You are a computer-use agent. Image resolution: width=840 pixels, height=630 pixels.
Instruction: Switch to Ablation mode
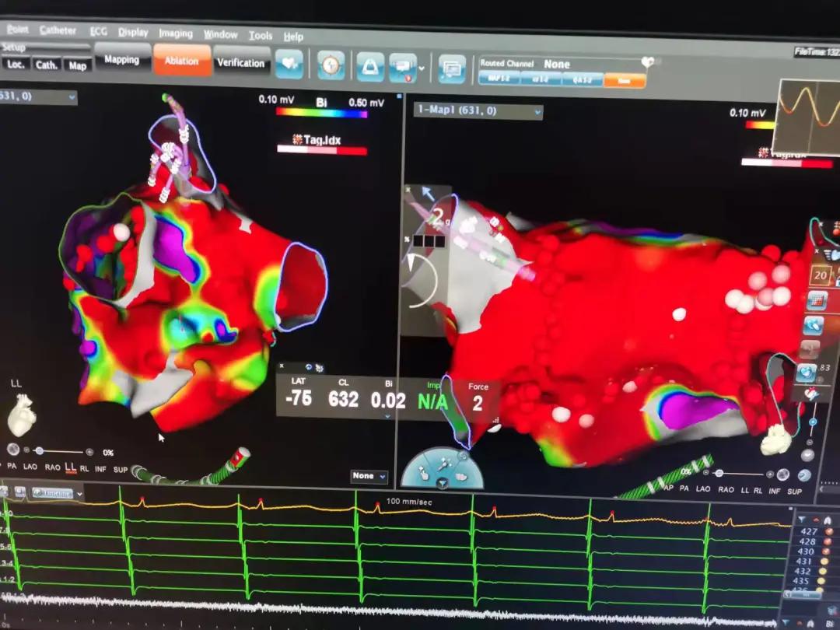click(181, 61)
